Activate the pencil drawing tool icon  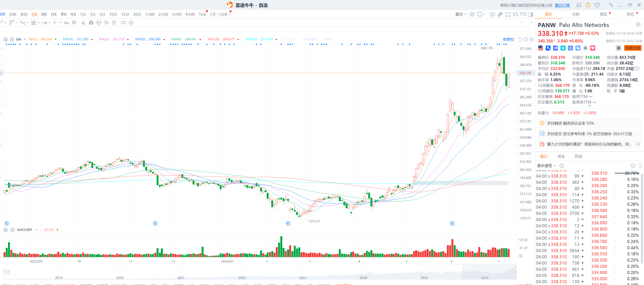500,14
